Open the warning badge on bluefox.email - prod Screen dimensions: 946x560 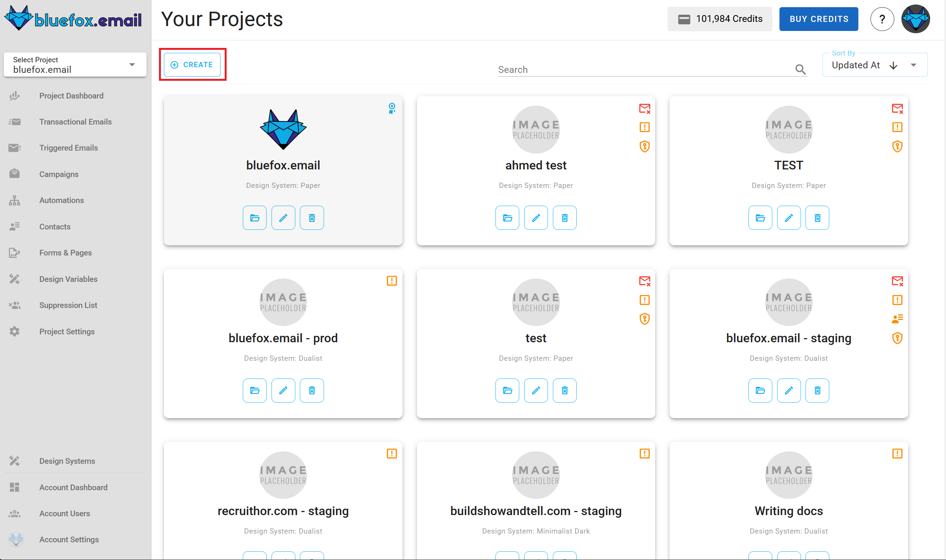[x=392, y=281]
